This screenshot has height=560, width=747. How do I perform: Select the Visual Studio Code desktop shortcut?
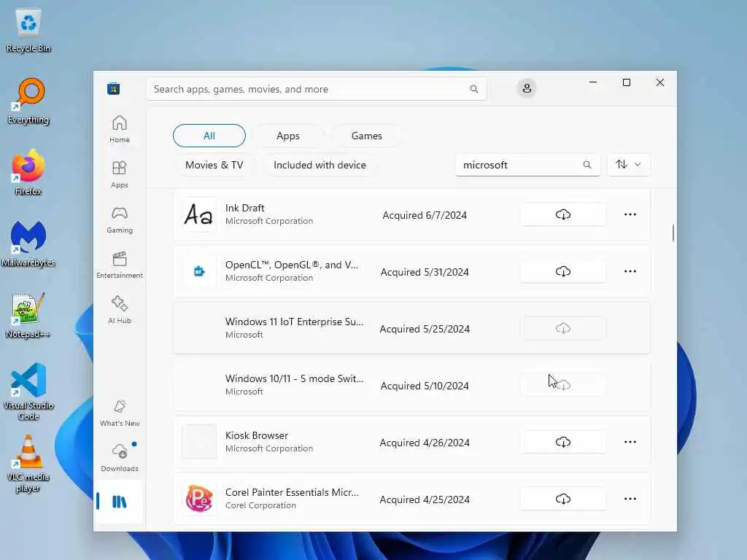28,392
